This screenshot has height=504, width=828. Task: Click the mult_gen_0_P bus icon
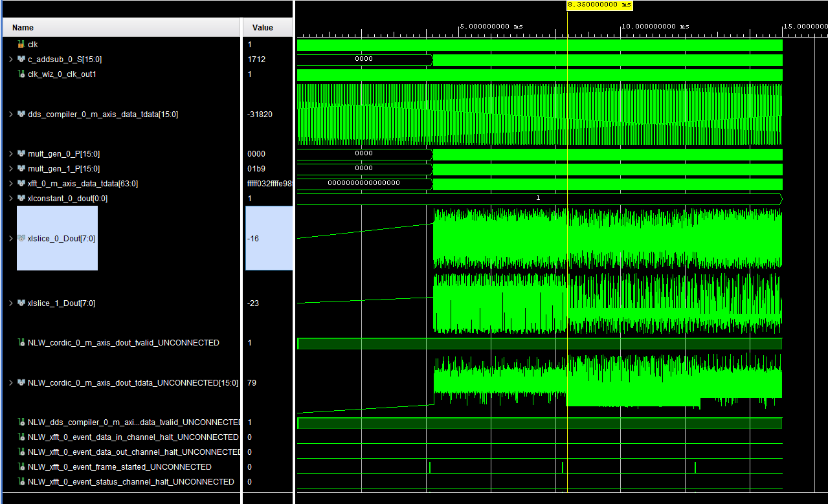point(21,154)
